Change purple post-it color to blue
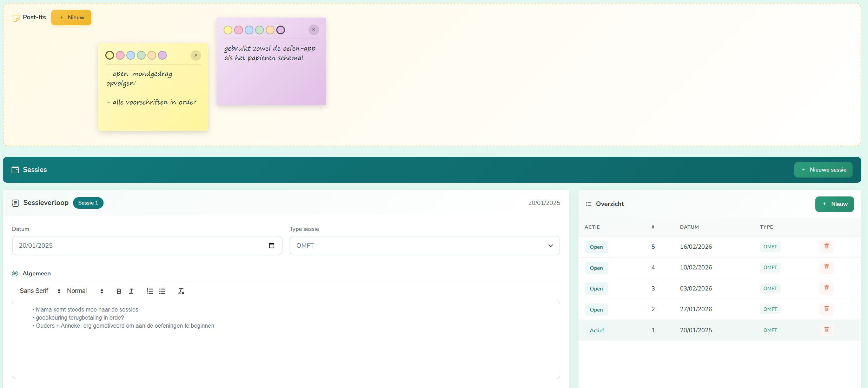This screenshot has height=388, width=868. pos(249,30)
